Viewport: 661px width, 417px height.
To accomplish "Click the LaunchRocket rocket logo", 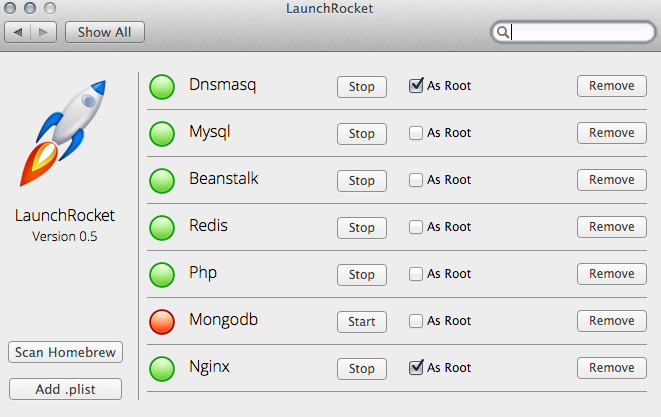I will click(63, 135).
